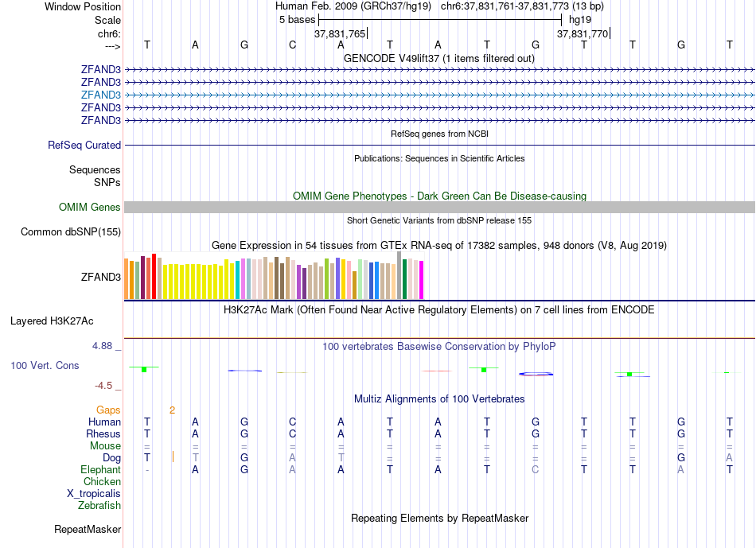Click the pale C base in the Elephant row

(x=536, y=469)
